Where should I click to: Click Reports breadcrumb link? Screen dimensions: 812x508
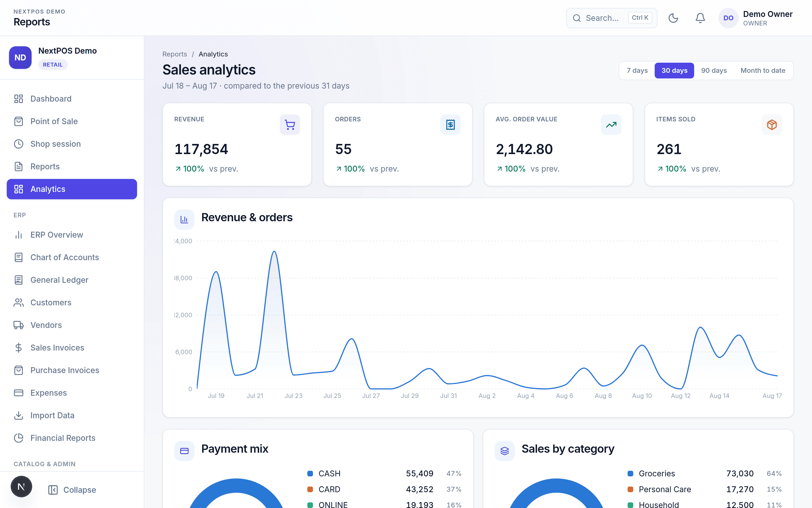point(175,54)
